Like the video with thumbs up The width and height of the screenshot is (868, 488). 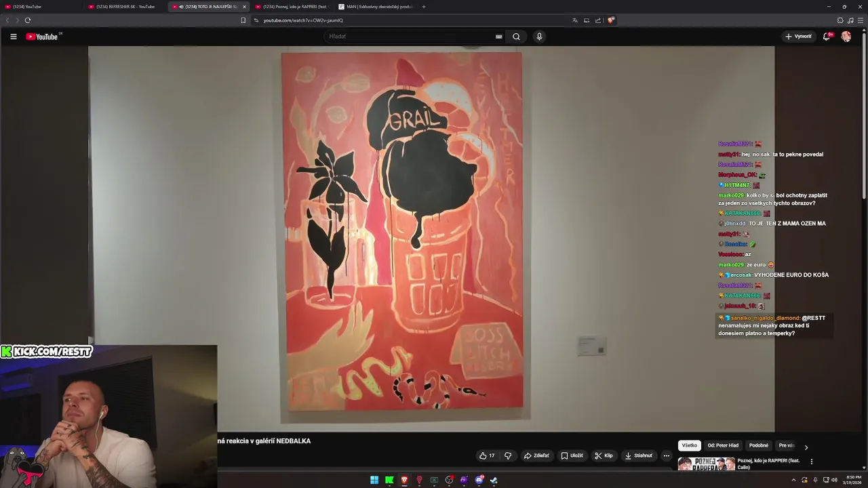click(x=487, y=455)
